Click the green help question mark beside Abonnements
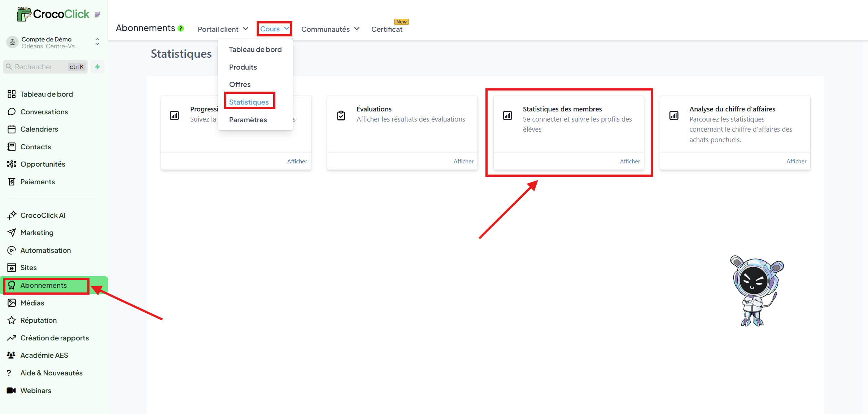This screenshot has height=414, width=868. click(181, 28)
